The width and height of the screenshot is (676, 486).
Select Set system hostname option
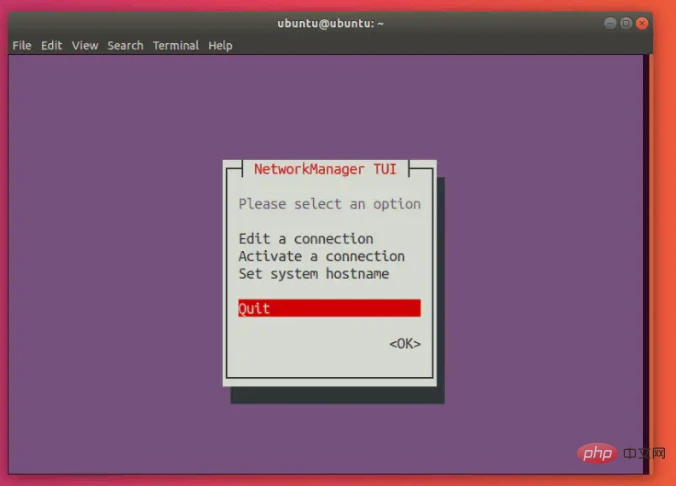tap(313, 273)
